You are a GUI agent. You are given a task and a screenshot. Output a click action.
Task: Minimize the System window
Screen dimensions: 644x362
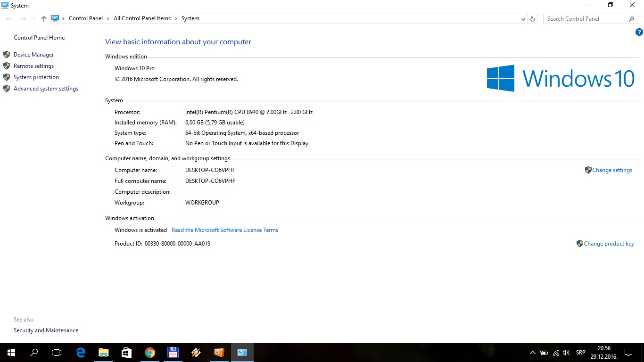tap(589, 5)
